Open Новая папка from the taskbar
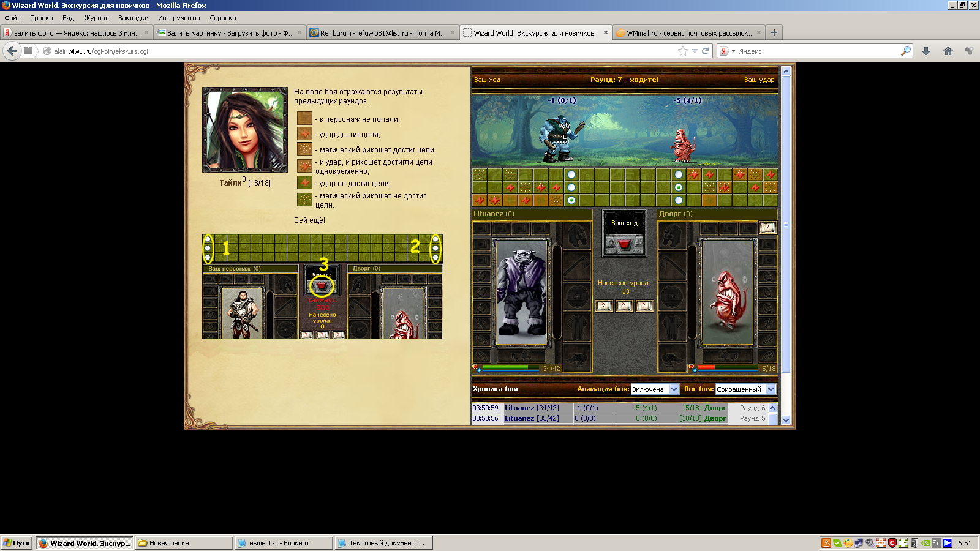 [x=184, y=543]
